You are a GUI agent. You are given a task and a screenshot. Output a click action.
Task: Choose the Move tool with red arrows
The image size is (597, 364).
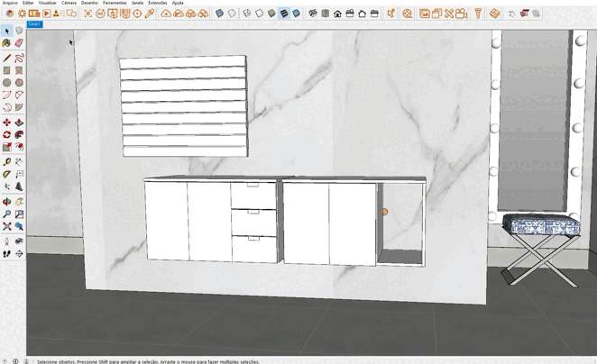point(7,123)
